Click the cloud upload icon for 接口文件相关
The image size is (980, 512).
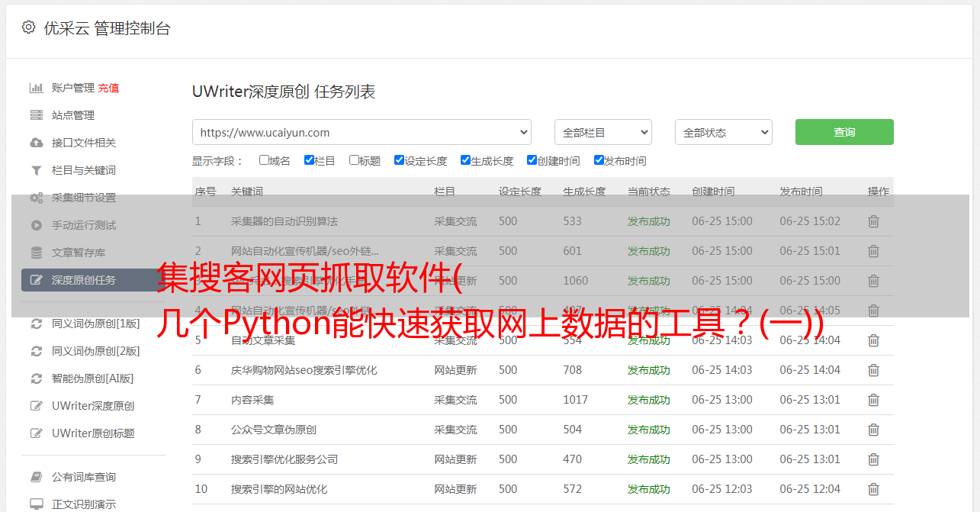pyautogui.click(x=36, y=143)
